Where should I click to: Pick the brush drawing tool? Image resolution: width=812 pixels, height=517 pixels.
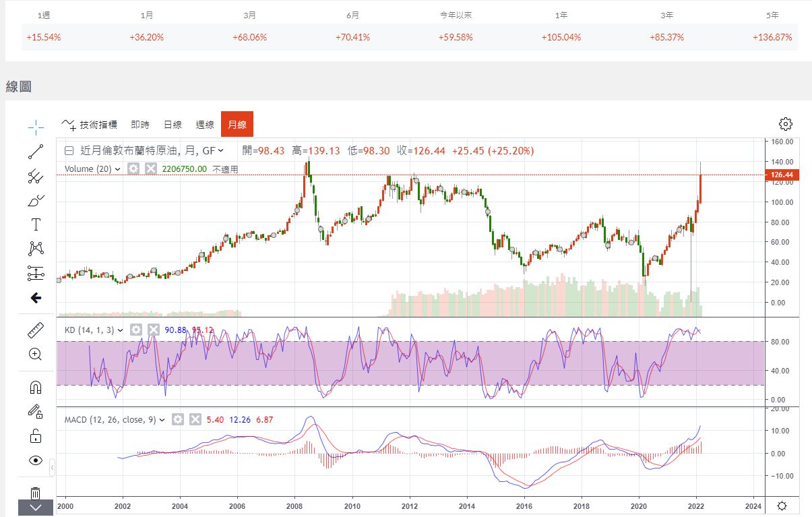(36, 200)
